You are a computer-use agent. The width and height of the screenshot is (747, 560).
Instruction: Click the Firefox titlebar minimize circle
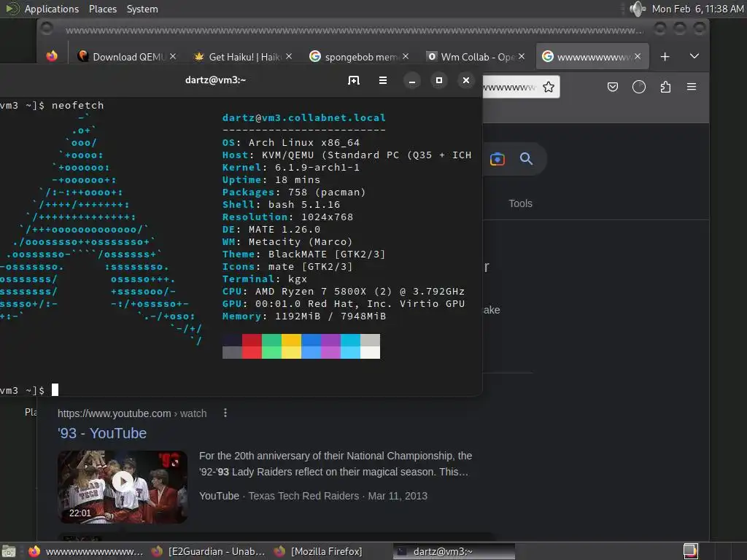pyautogui.click(x=659, y=29)
